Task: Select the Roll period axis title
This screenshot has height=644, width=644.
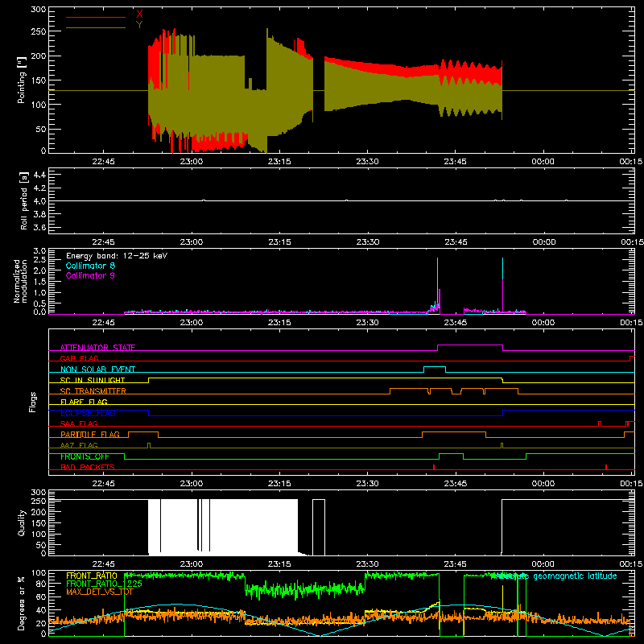Action: tap(23, 200)
